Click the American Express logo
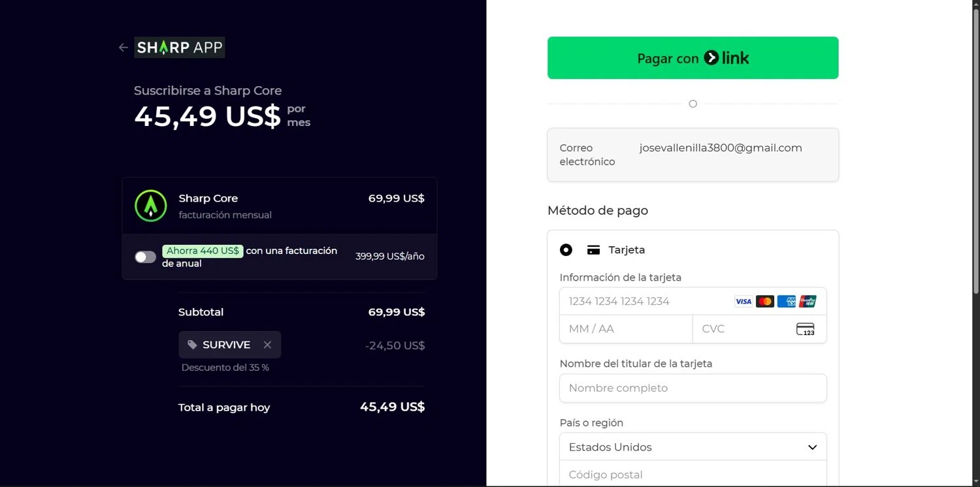 click(787, 302)
